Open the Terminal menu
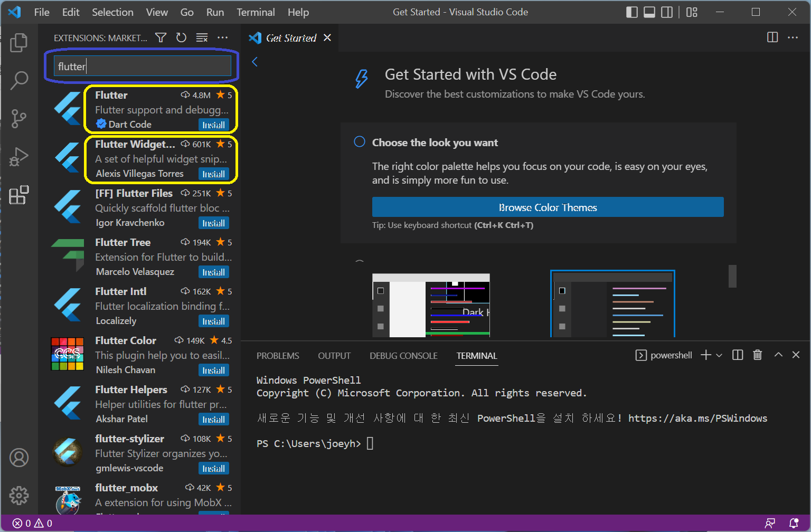 [256, 12]
